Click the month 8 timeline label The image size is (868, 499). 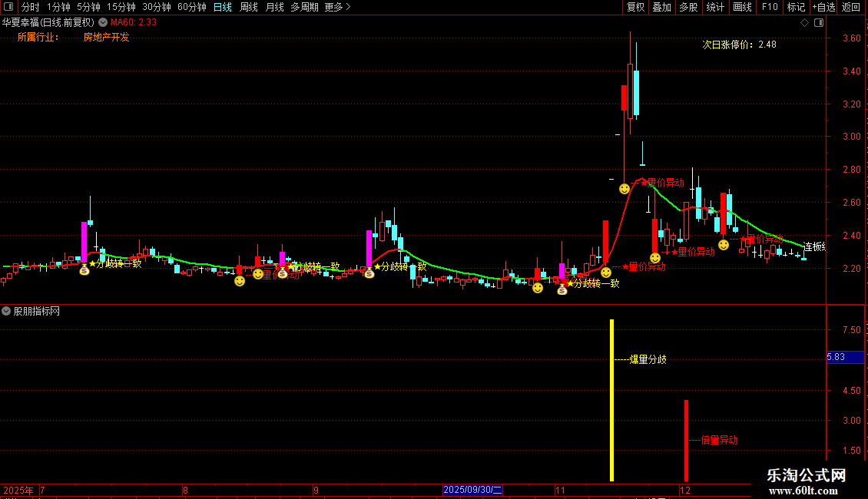coord(185,490)
